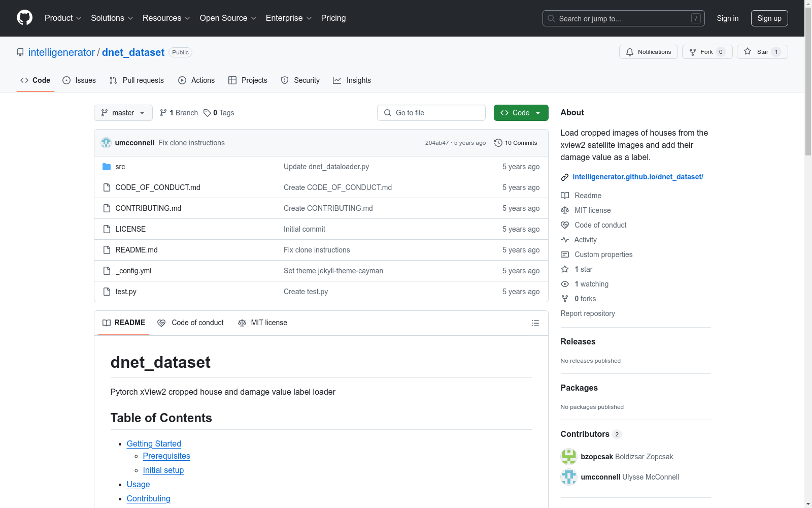
Task: Click the forks icon in About
Action: point(565,299)
